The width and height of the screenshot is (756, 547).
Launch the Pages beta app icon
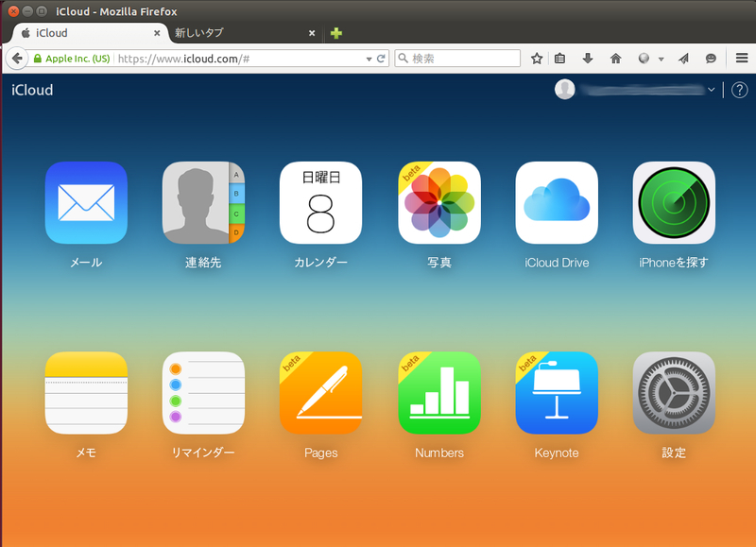pos(320,393)
